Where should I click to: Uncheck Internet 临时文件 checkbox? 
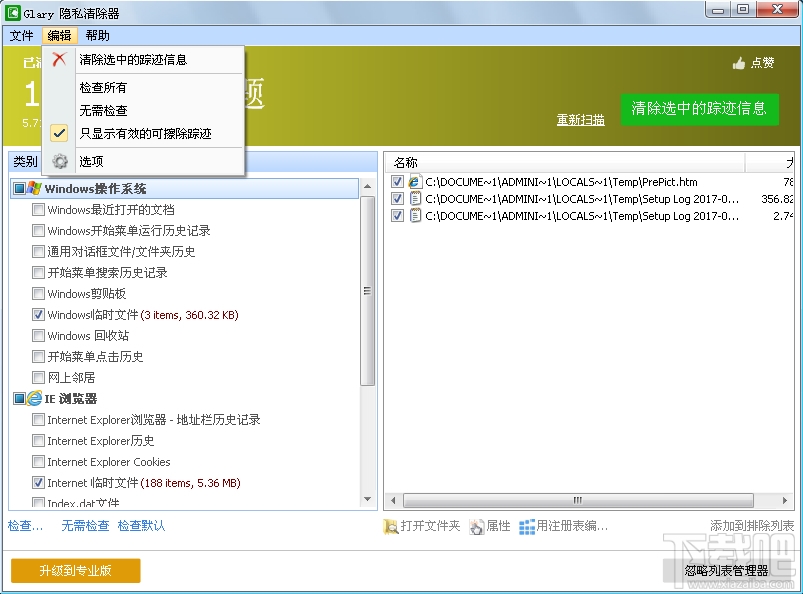(x=38, y=482)
